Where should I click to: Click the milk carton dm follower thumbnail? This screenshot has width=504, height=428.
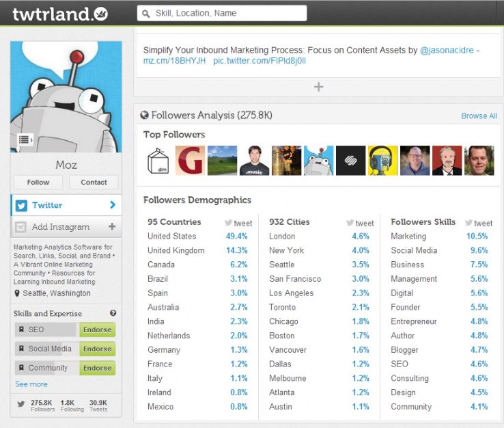point(158,161)
